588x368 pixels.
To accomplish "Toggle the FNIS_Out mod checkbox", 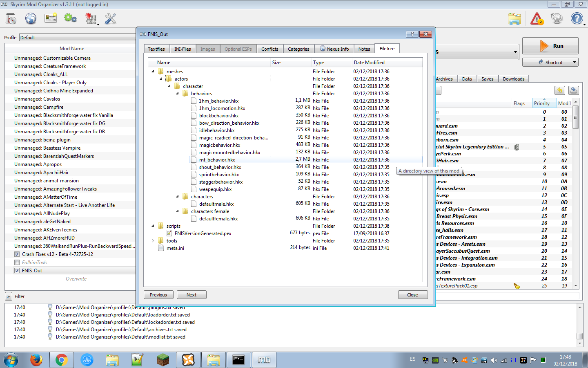I will pyautogui.click(x=17, y=271).
